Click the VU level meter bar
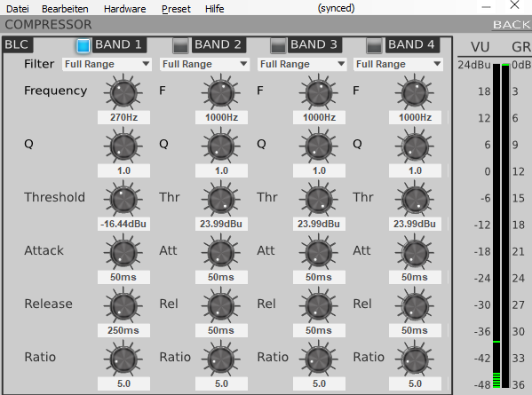The height and width of the screenshot is (395, 532). (x=496, y=225)
